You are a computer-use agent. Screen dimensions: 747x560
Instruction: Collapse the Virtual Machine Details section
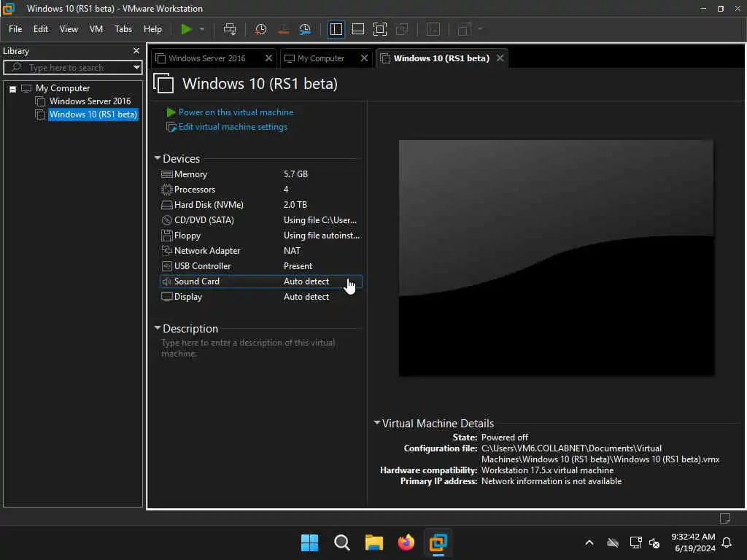click(377, 423)
